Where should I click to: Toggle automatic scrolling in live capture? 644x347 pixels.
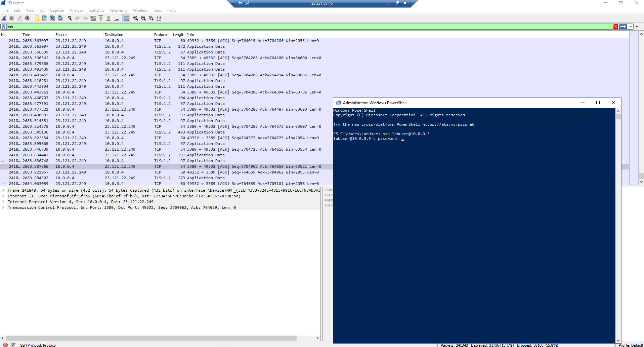click(116, 18)
